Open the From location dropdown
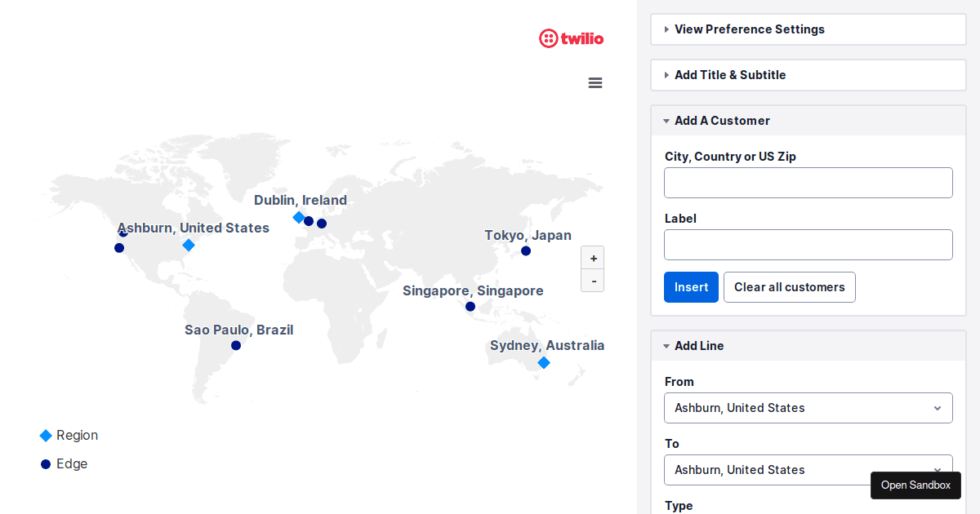The image size is (980, 514). [x=808, y=408]
